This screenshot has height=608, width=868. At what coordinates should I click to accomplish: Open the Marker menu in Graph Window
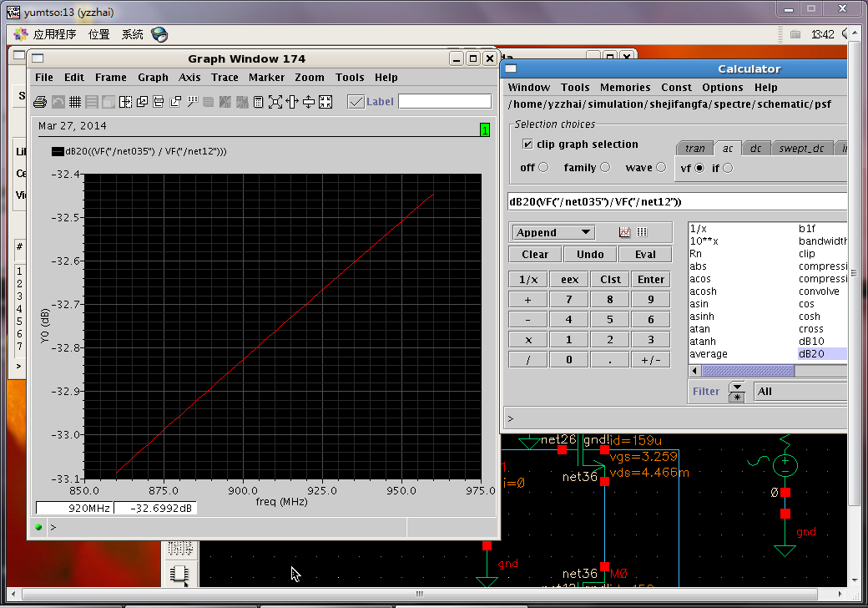click(x=266, y=78)
